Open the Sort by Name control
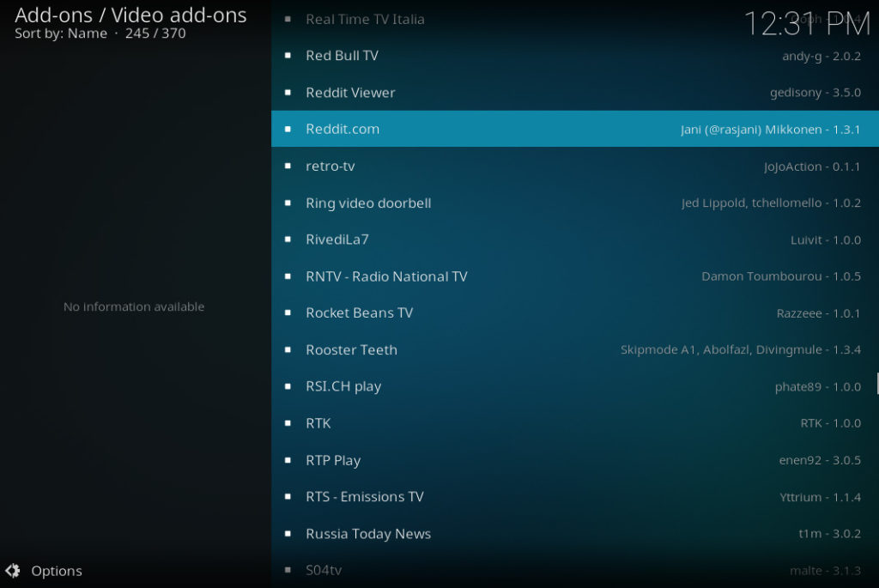The width and height of the screenshot is (879, 588). click(60, 33)
